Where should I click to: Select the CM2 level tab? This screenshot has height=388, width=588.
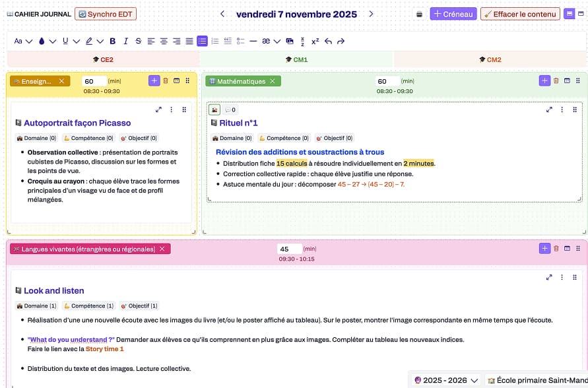tap(490, 59)
